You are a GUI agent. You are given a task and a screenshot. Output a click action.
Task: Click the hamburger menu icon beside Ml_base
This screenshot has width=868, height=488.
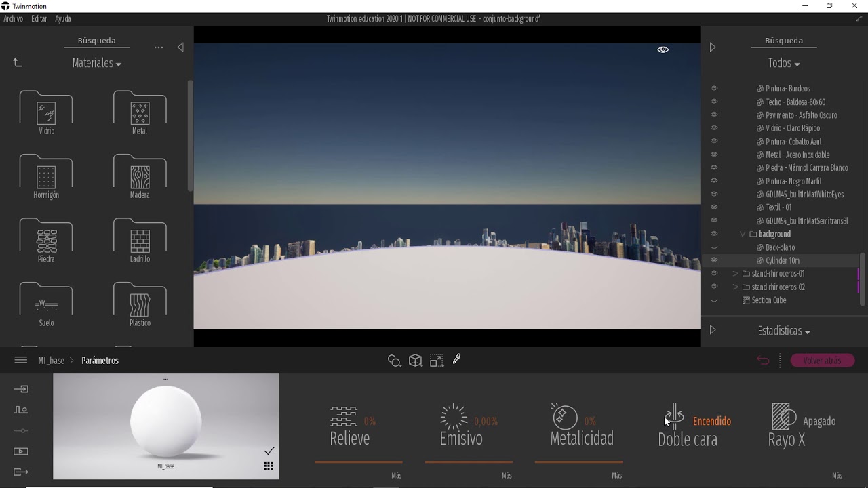[20, 361]
